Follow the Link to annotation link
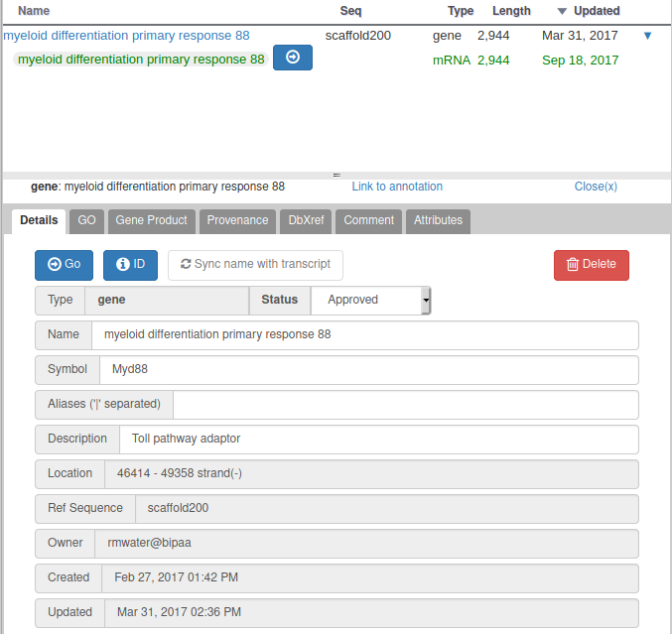Viewport: 672px width, 634px height. point(397,187)
